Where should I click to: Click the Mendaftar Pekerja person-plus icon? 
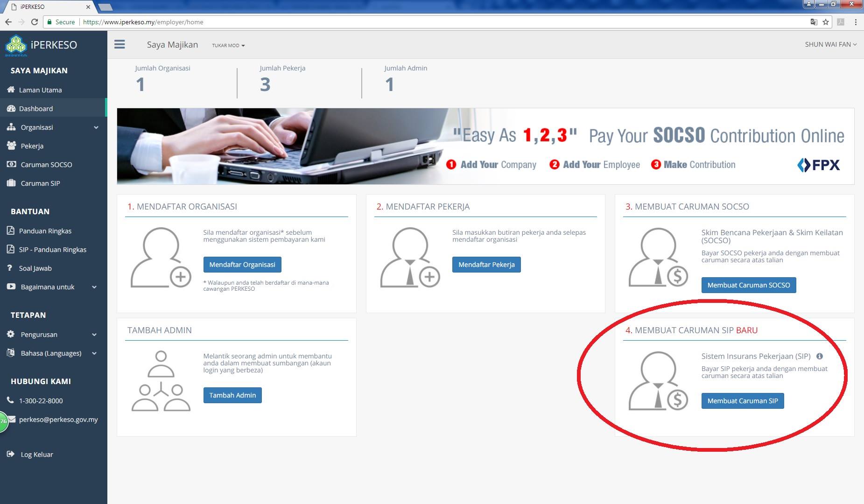[410, 257]
